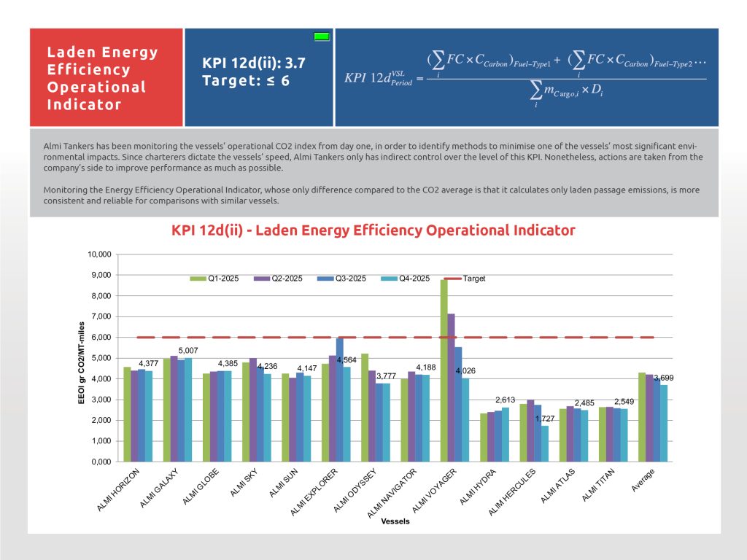This screenshot has height=560, width=747.
Task: Click the 5,007 data label
Action: [177, 351]
